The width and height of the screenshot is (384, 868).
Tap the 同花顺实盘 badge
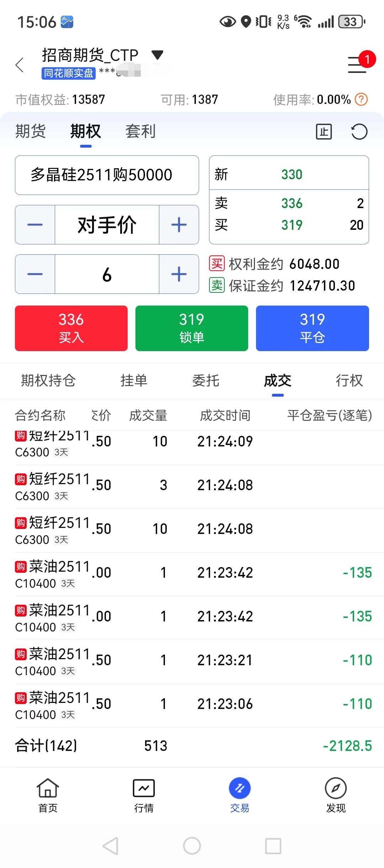click(69, 73)
